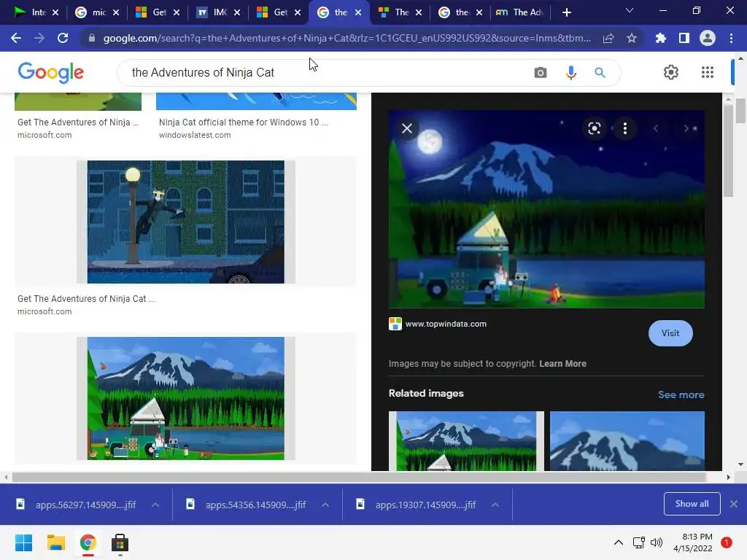Click Chrome icon in the taskbar
The image size is (747, 560).
point(88,542)
